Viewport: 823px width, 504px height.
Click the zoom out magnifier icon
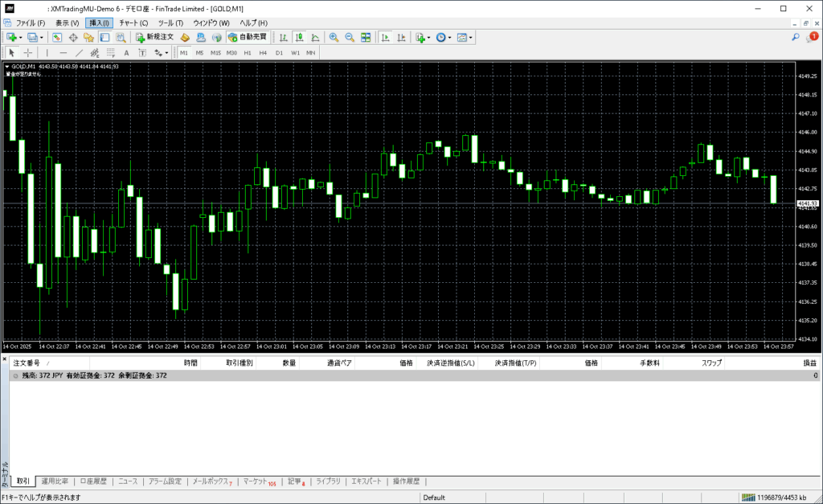tap(350, 37)
